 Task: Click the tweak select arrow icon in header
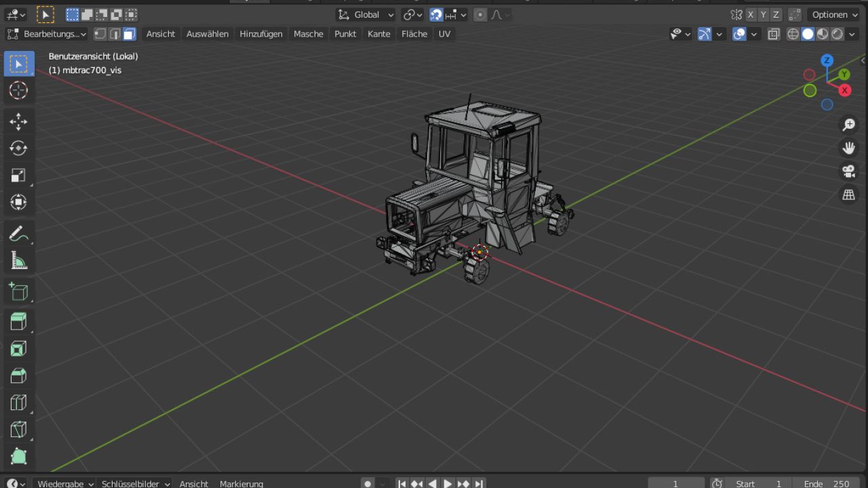tap(45, 14)
